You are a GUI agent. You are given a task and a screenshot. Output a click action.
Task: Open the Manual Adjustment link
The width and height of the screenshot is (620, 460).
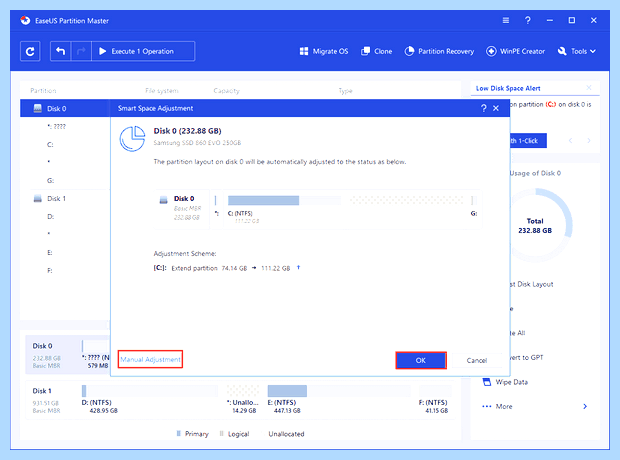tap(150, 360)
